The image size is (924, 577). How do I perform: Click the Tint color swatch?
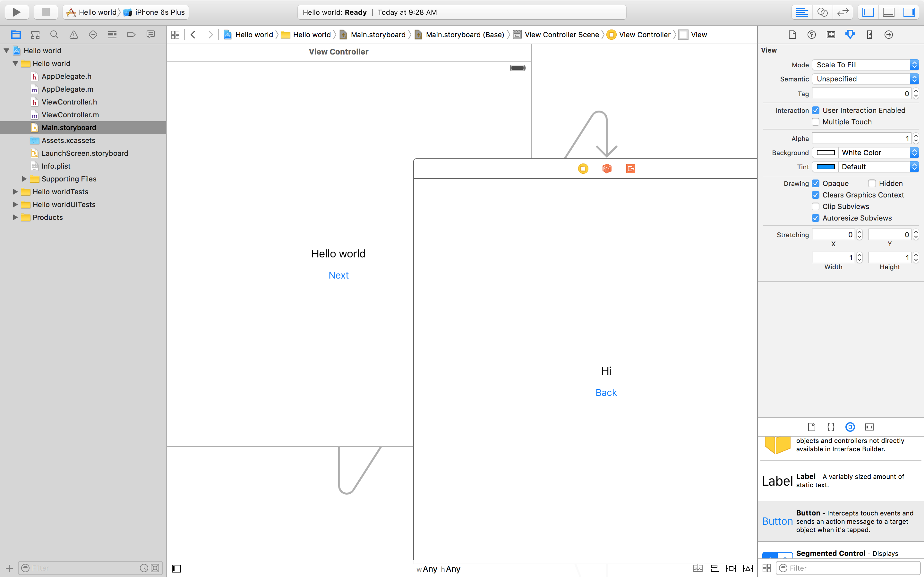825,167
